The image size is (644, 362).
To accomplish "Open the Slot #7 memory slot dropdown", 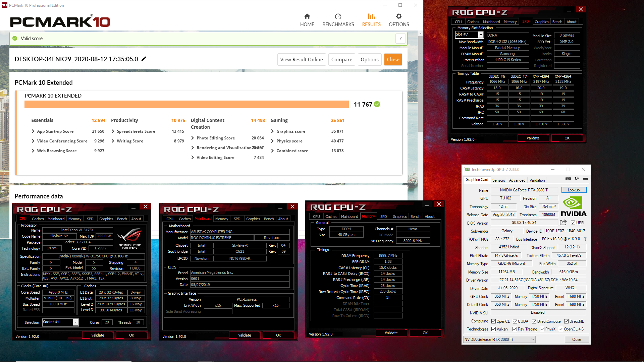I will tap(480, 35).
